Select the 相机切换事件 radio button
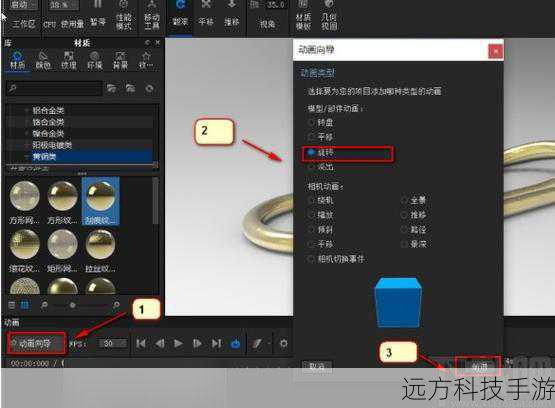Viewport: 555px width, 408px height. [311, 259]
